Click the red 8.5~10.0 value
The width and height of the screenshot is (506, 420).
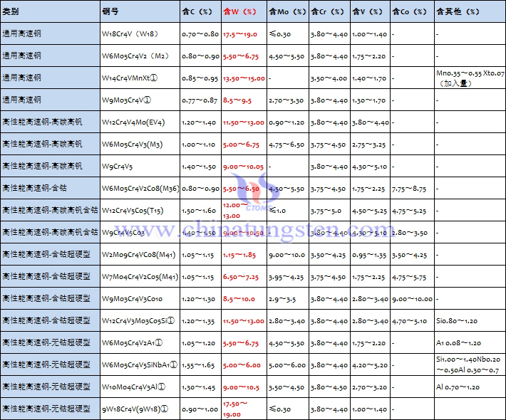point(239,299)
